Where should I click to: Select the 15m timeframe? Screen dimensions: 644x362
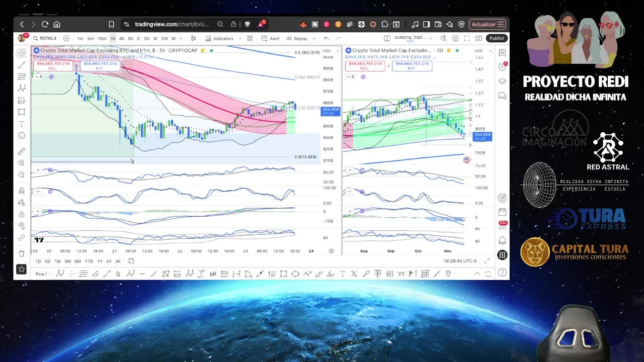tap(102, 38)
